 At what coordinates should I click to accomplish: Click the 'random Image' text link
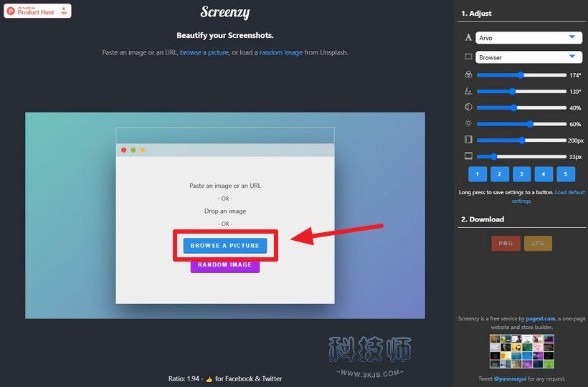(x=281, y=52)
